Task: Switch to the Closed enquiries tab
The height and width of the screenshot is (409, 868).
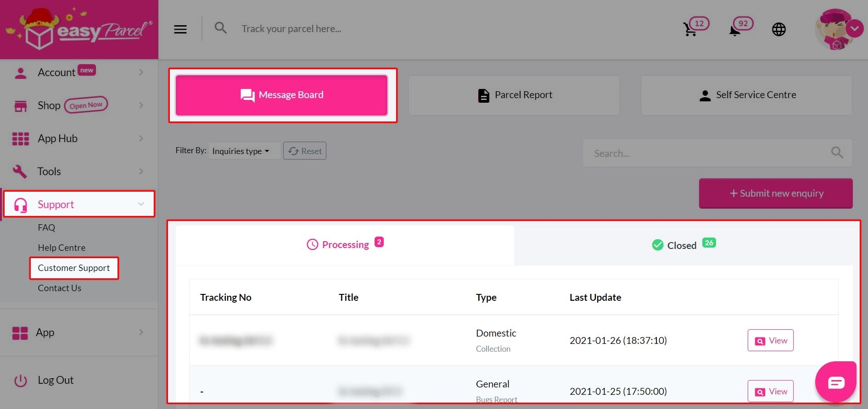Action: (683, 245)
